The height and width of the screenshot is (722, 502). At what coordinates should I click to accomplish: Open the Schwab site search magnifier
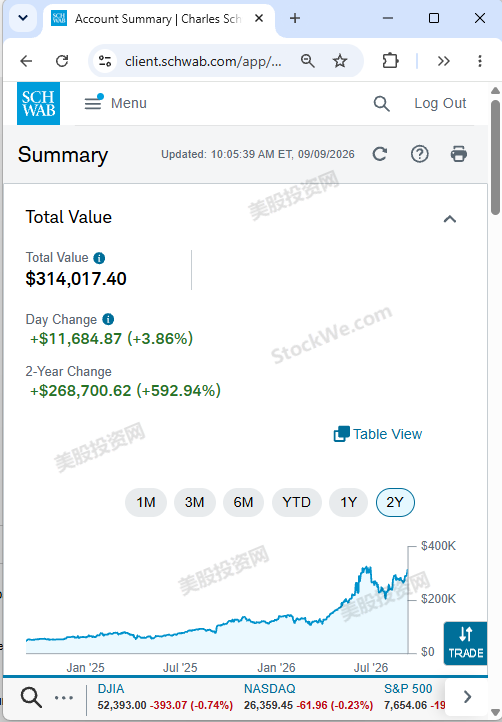(x=381, y=104)
